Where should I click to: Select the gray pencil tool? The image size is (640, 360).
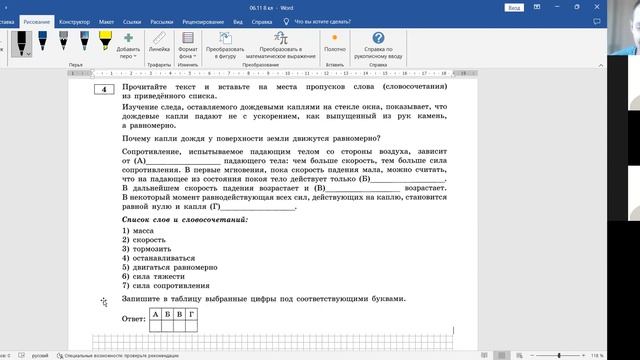pyautogui.click(x=63, y=41)
